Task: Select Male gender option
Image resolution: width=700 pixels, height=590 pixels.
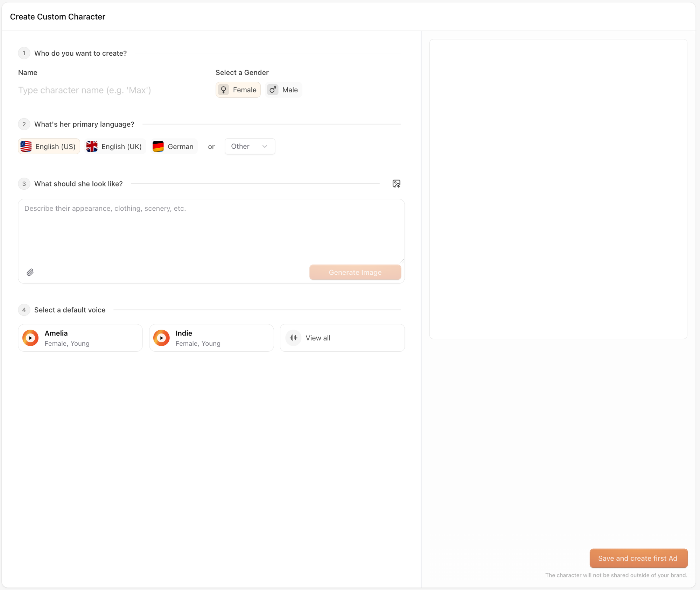Action: click(x=283, y=90)
